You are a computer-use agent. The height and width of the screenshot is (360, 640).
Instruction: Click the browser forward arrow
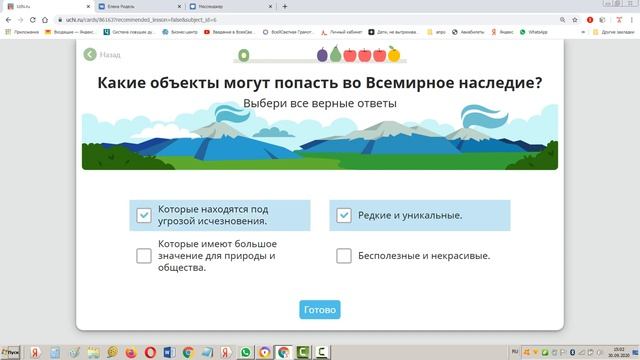point(20,20)
